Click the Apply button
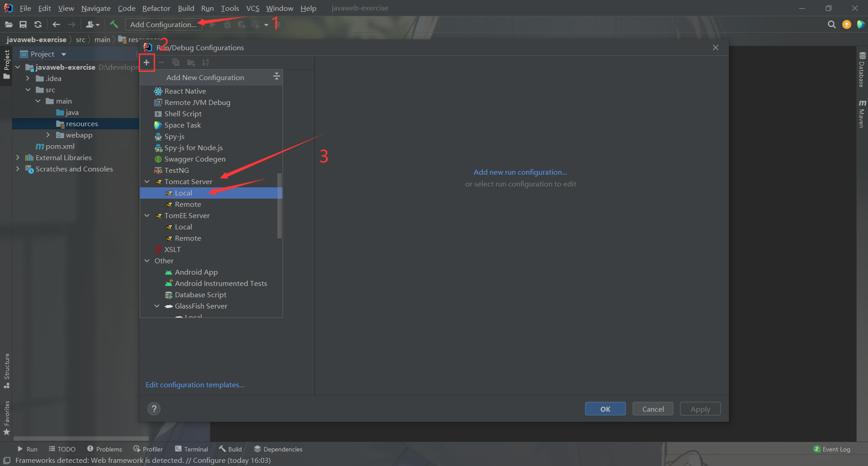Viewport: 868px width, 466px height. [x=700, y=409]
